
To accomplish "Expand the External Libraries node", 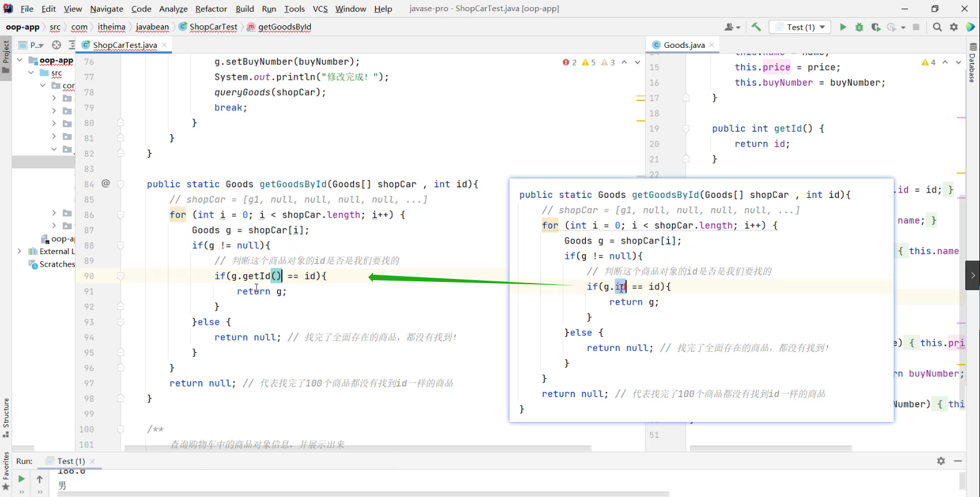I will click(x=20, y=251).
